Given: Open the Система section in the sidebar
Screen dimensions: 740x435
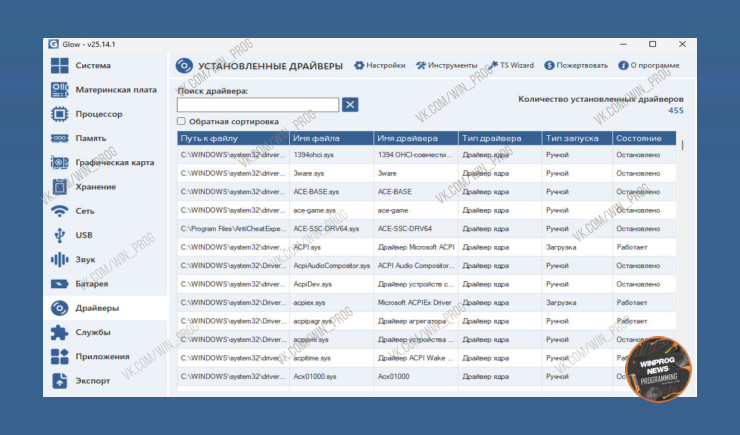Looking at the screenshot, I should (x=92, y=66).
